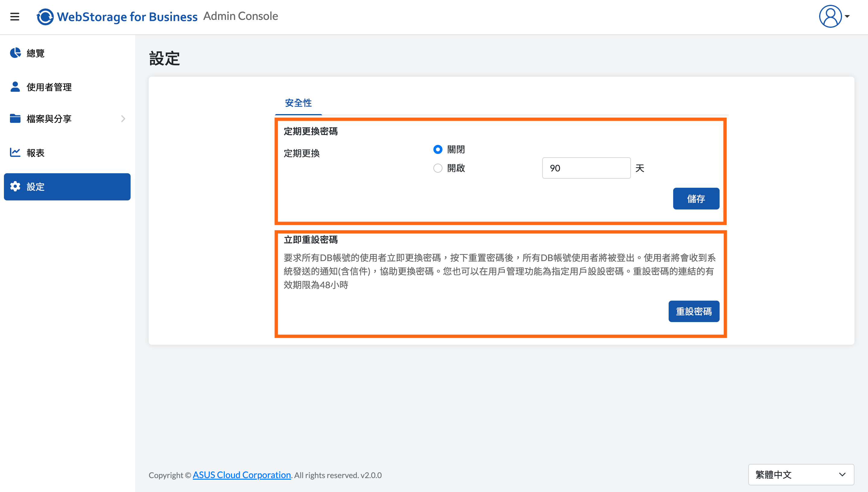Click the 設定 gear icon
Screen dimensions: 868x492
click(x=15, y=186)
